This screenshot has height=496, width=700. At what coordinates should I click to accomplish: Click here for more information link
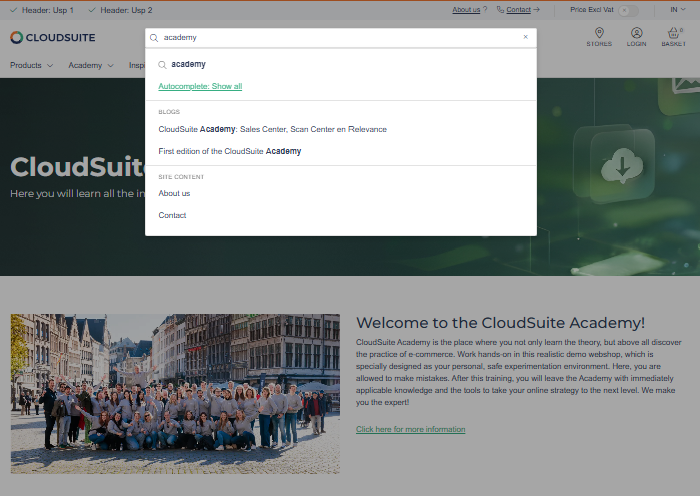coord(410,429)
